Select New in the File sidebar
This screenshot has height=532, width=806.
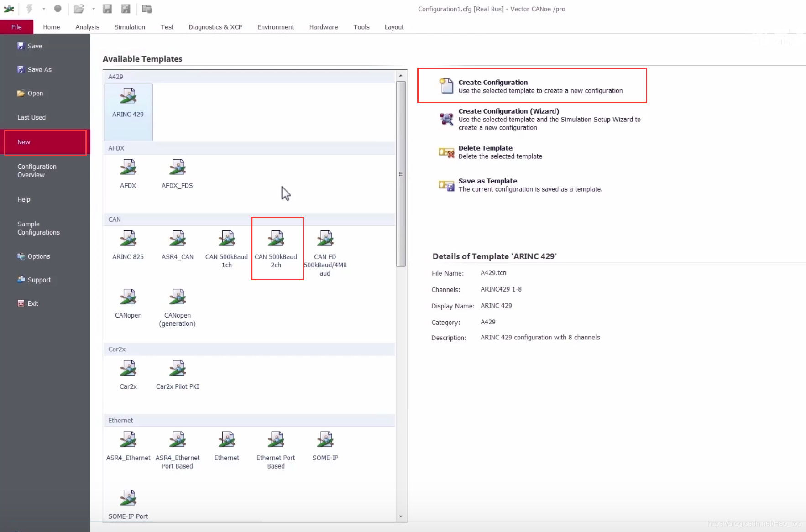45,142
